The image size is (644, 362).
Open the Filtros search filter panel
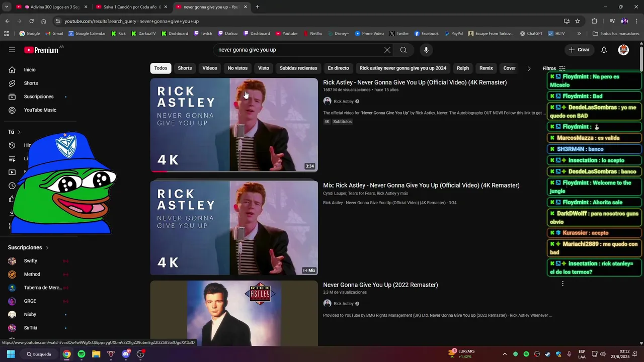point(554,68)
